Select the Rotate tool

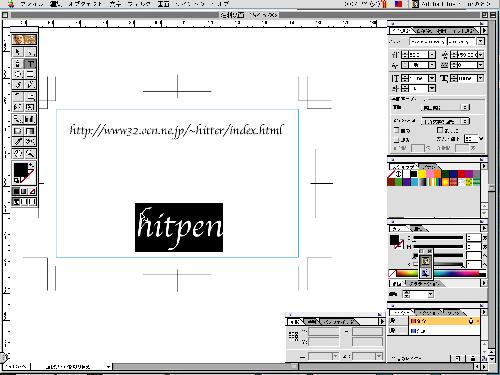(x=18, y=97)
